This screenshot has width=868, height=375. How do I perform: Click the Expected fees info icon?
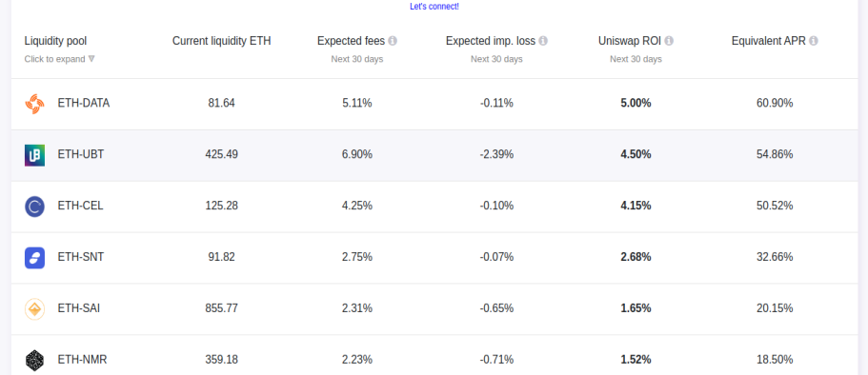[x=393, y=41]
